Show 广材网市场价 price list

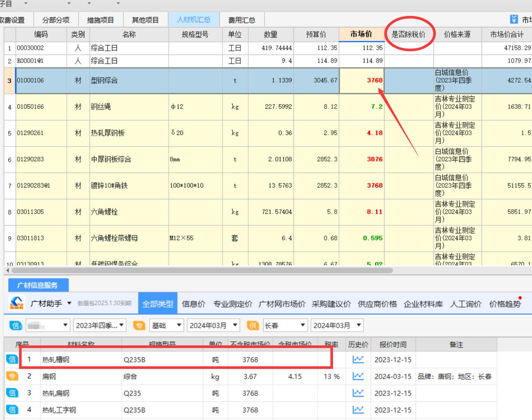pyautogui.click(x=282, y=304)
